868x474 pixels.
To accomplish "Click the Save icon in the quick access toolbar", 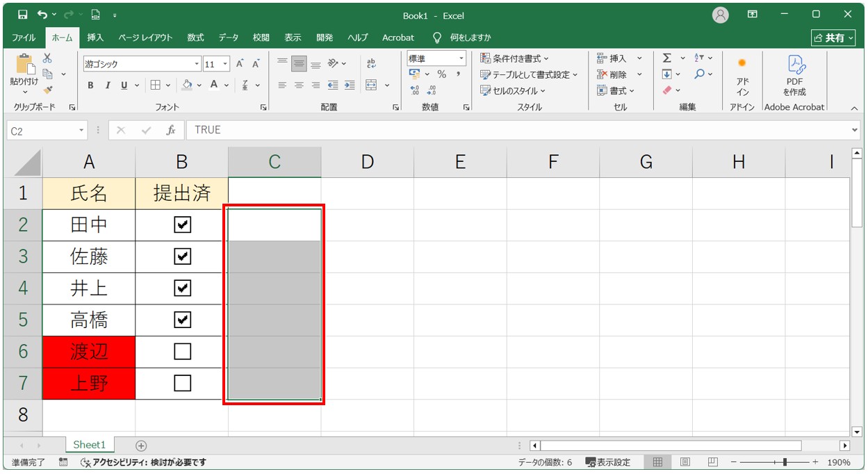I will [x=22, y=15].
